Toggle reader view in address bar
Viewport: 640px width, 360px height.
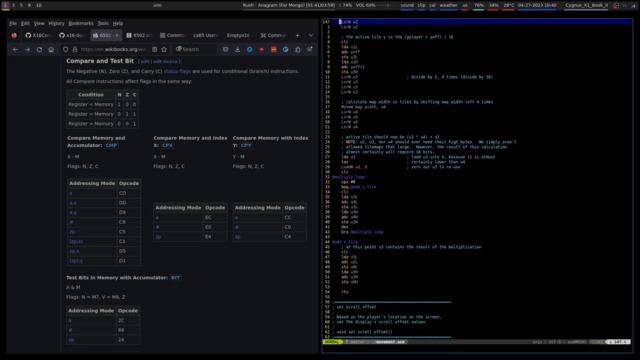(155, 49)
